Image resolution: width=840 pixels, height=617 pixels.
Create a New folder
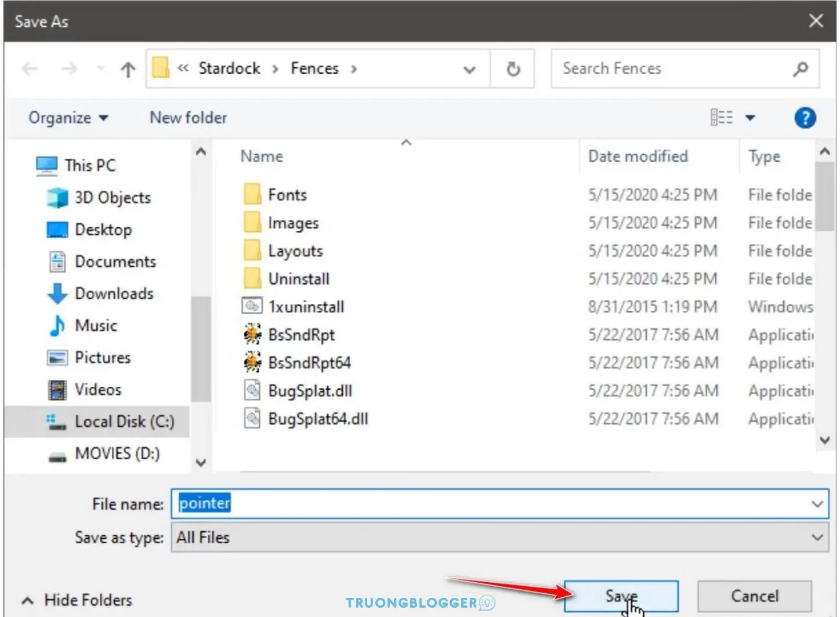coord(189,118)
